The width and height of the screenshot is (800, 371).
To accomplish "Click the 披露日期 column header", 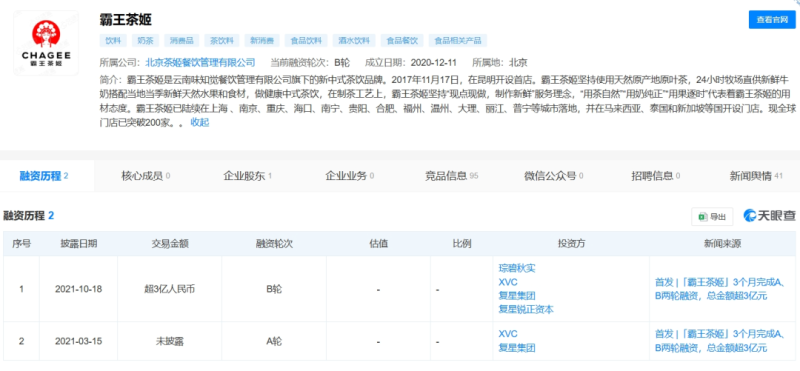I will tap(79, 244).
